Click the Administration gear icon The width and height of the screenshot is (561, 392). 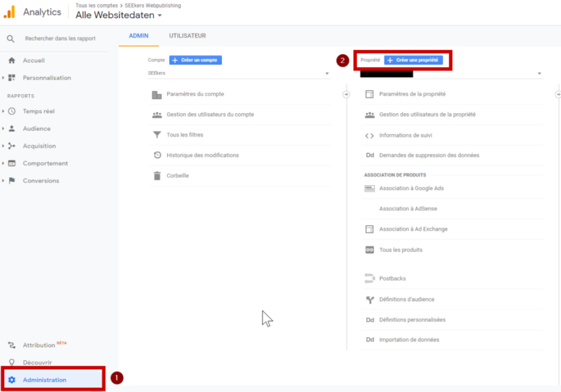click(12, 380)
